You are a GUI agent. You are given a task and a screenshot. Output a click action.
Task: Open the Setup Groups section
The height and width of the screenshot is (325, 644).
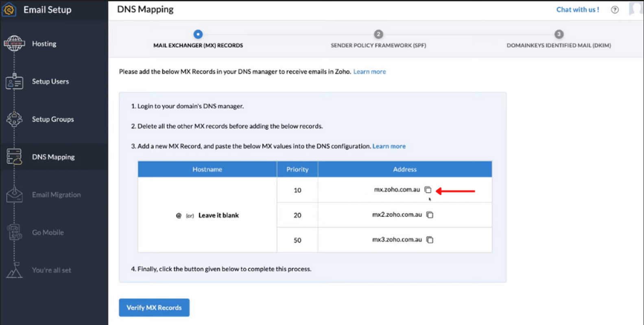click(x=53, y=119)
